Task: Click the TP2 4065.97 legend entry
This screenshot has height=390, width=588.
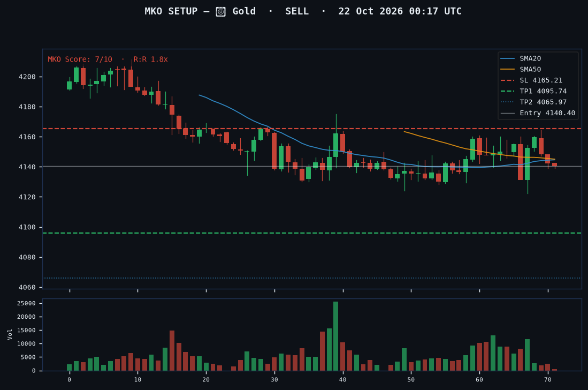Action: tap(533, 102)
